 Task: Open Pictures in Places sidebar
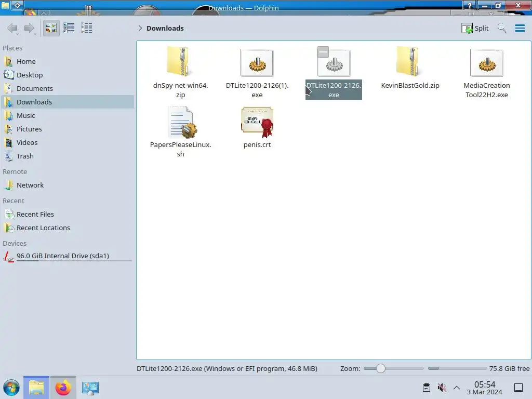(68, 129)
